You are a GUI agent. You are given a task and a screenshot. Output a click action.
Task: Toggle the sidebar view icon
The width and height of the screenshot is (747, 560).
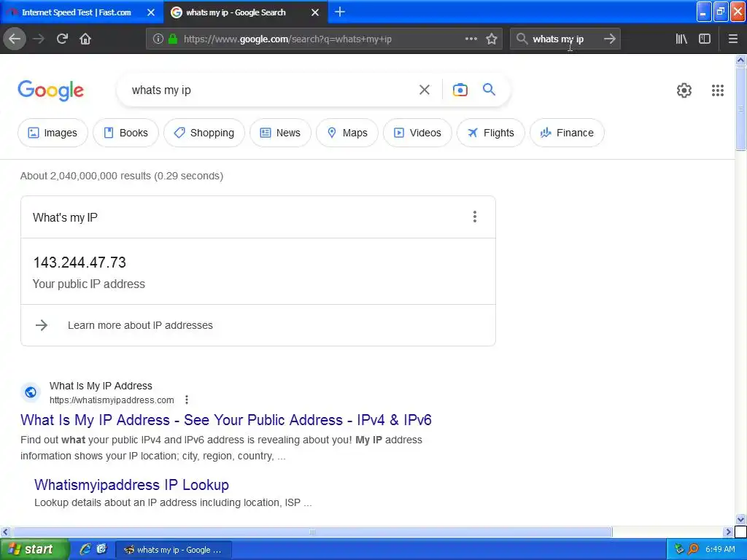click(x=705, y=39)
